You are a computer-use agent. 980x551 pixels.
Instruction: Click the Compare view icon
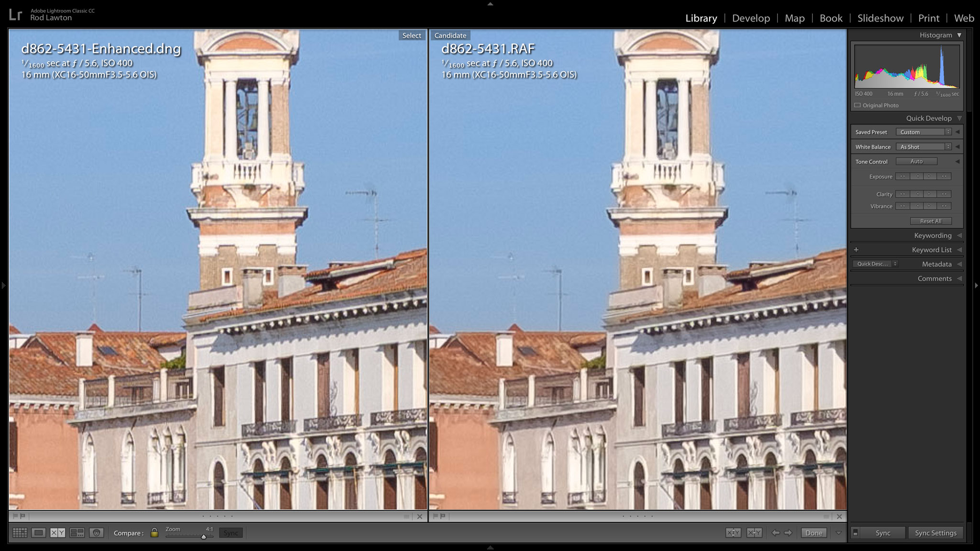[57, 532]
